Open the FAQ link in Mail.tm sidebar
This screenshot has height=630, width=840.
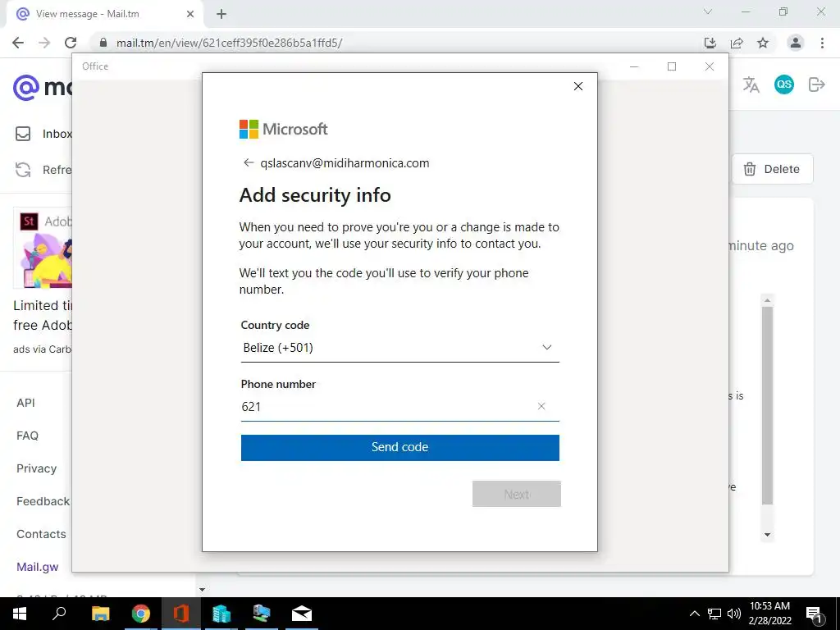(27, 436)
